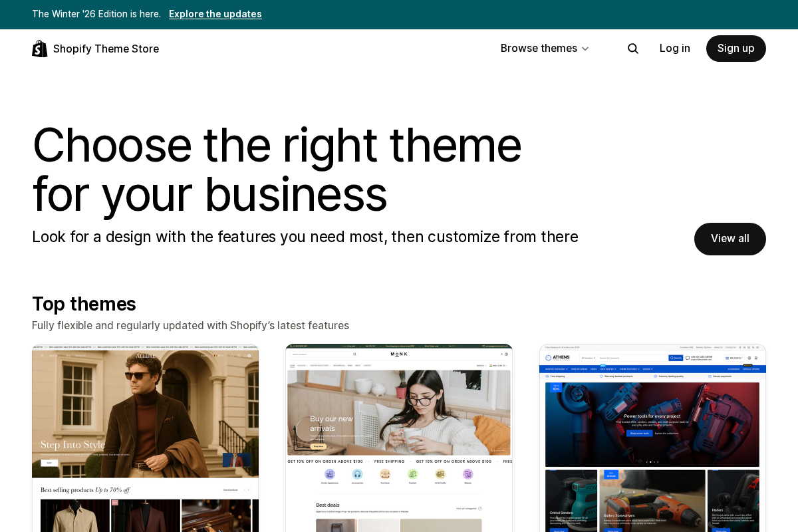This screenshot has width=798, height=532.
Task: Open the Help Center menu in Athens navigation
Action: [608, 369]
